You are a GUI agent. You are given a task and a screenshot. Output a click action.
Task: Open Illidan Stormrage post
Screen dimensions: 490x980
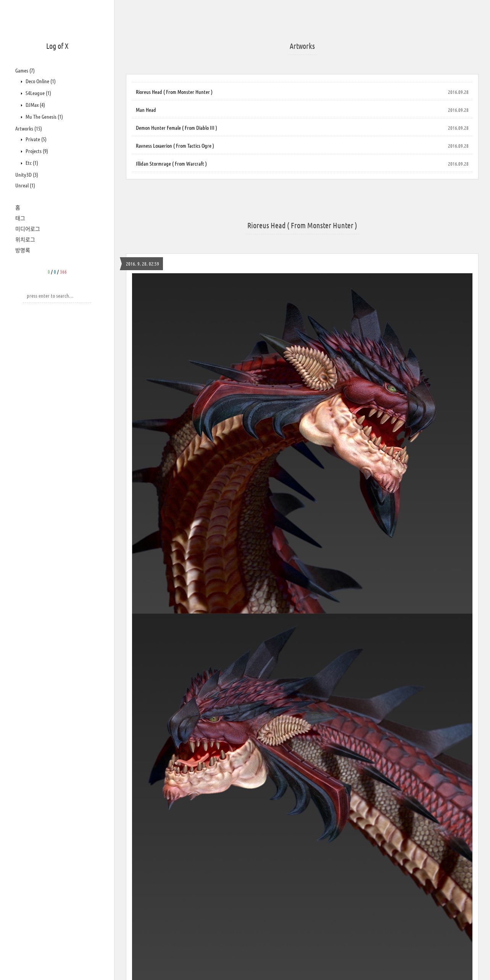(171, 164)
